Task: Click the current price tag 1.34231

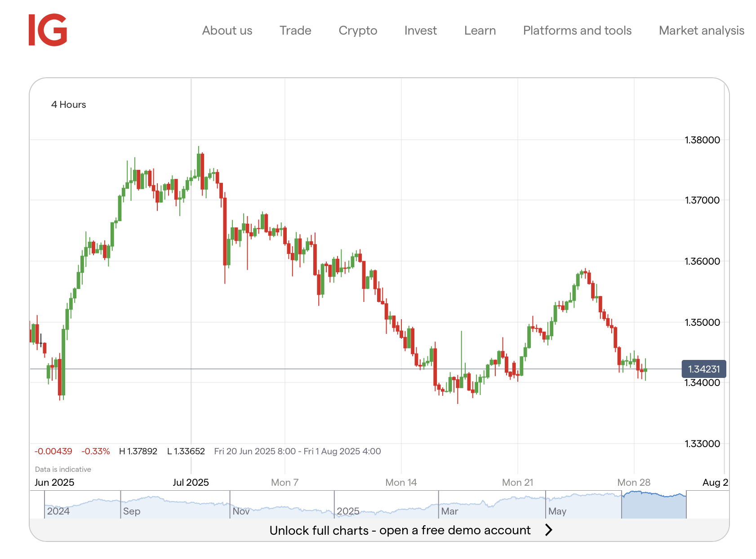Action: [704, 369]
